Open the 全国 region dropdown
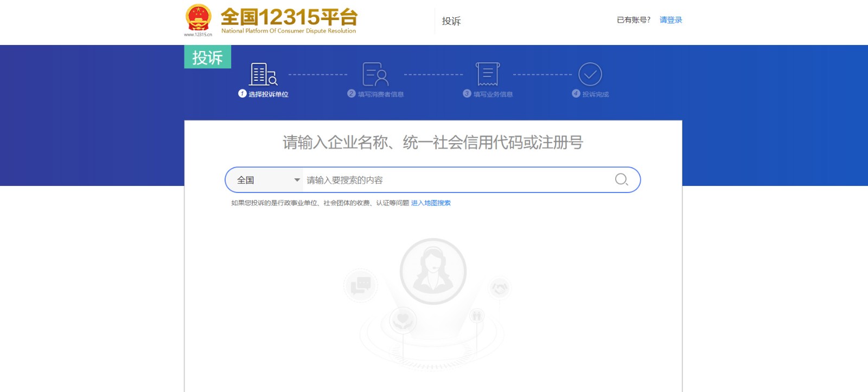This screenshot has height=392, width=868. pos(264,180)
